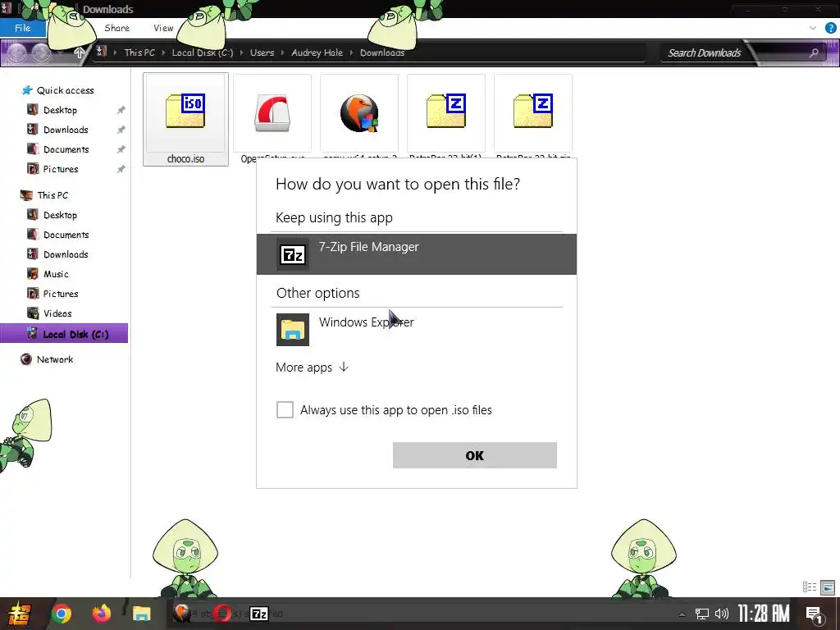Open the Start button on the taskbar
Screen dimensions: 840x630
[x=20, y=614]
